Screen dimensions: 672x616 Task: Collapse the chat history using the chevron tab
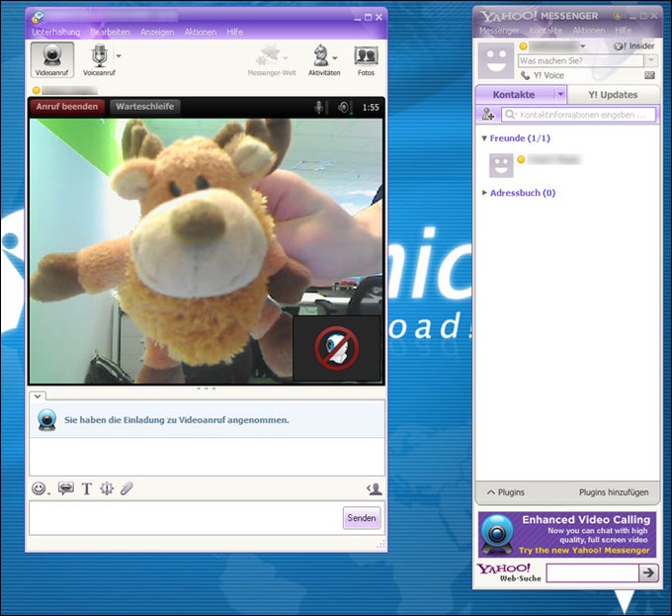38,396
